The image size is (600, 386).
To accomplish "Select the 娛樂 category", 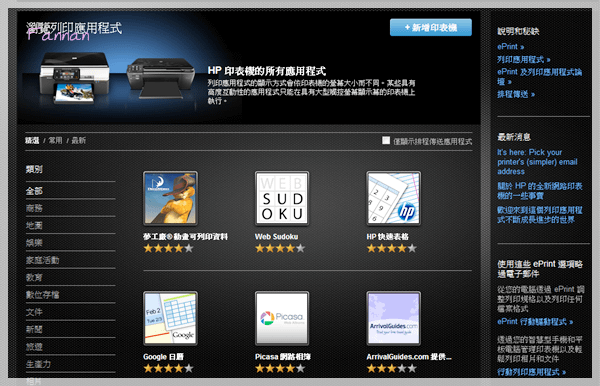I will 34,243.
